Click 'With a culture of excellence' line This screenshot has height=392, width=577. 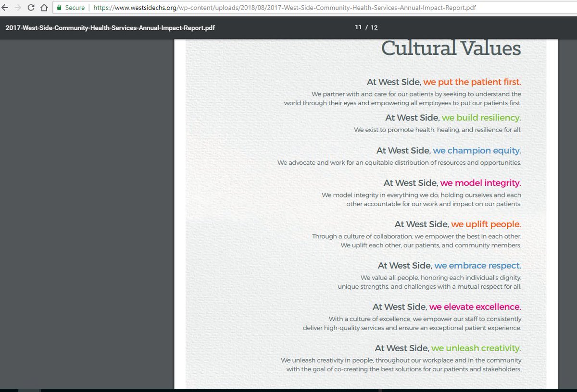pos(425,319)
